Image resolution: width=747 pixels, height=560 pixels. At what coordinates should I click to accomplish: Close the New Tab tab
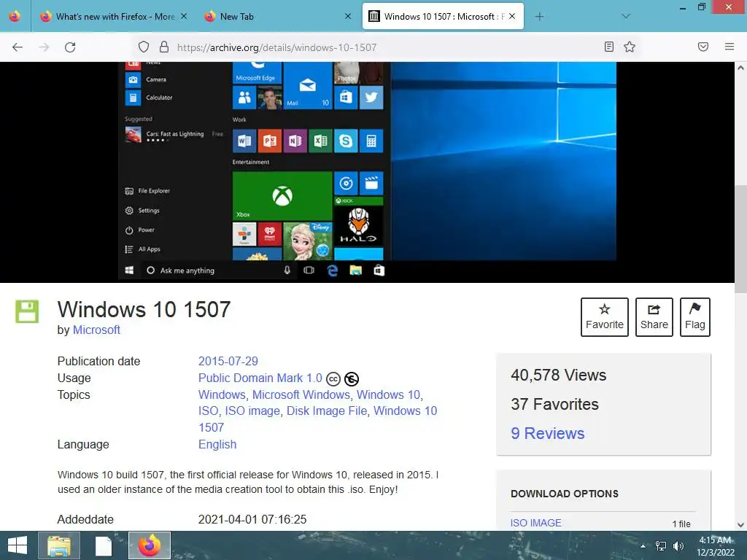[348, 16]
